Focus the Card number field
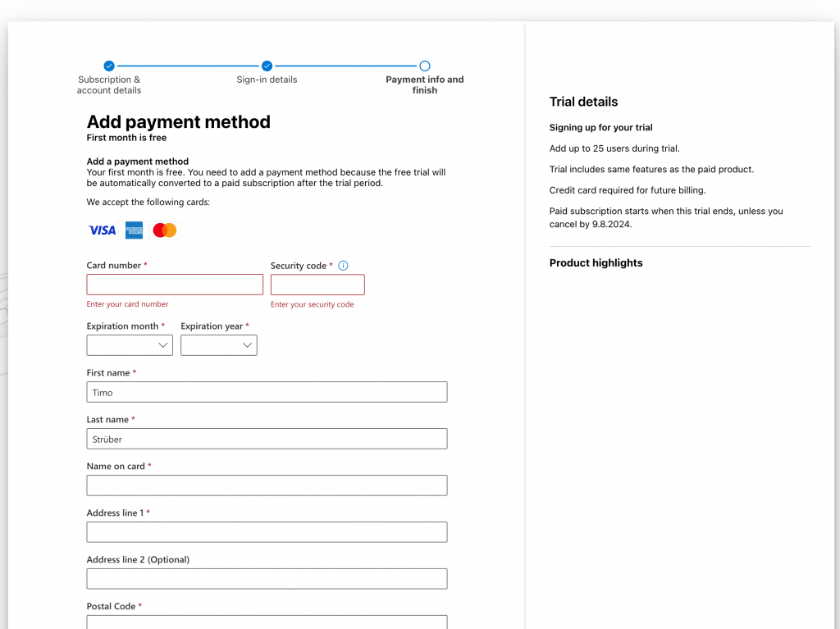 tap(175, 285)
